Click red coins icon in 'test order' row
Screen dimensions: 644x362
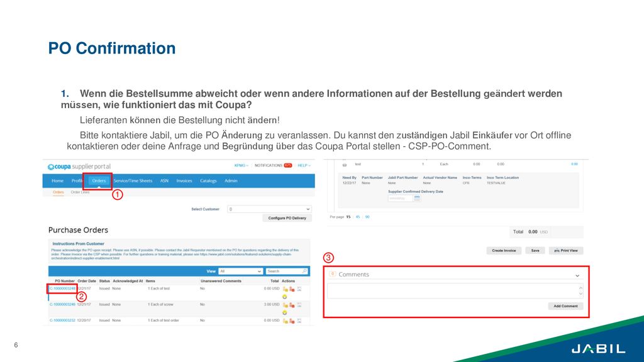click(x=292, y=321)
